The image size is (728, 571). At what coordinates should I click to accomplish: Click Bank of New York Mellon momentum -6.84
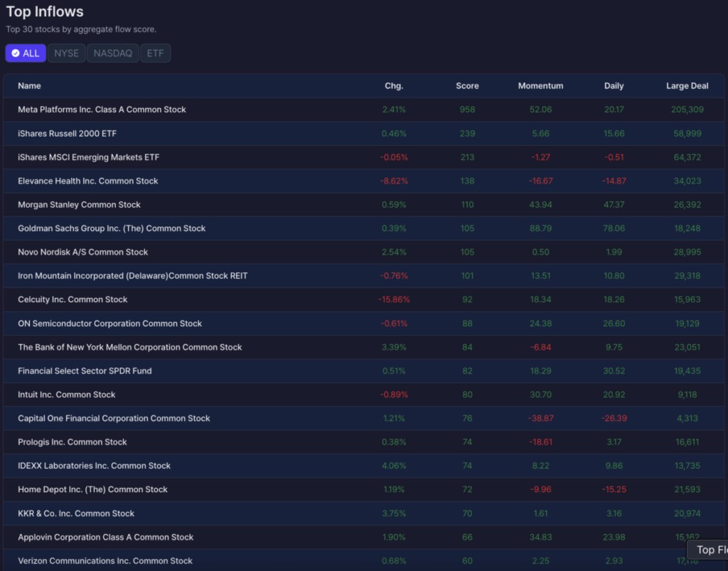(540, 347)
